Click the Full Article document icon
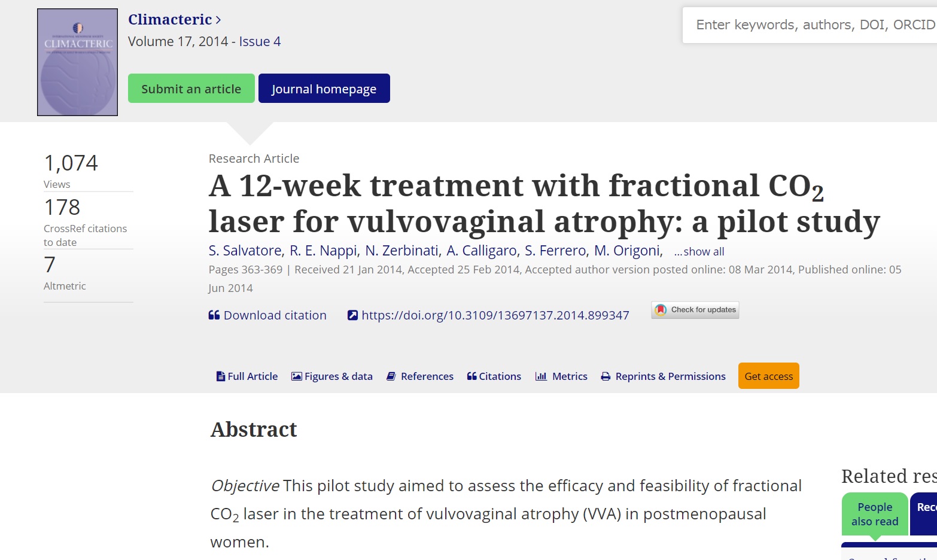 pyautogui.click(x=221, y=376)
